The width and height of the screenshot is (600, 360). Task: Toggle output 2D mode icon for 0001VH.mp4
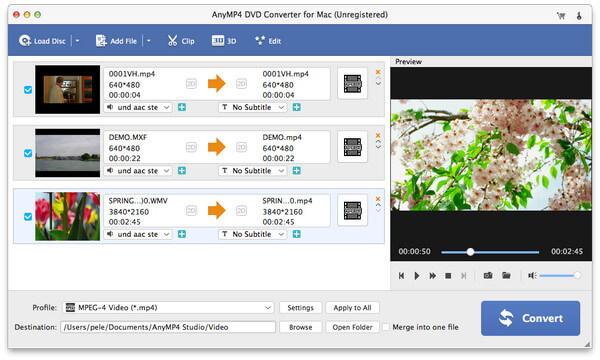coord(241,84)
